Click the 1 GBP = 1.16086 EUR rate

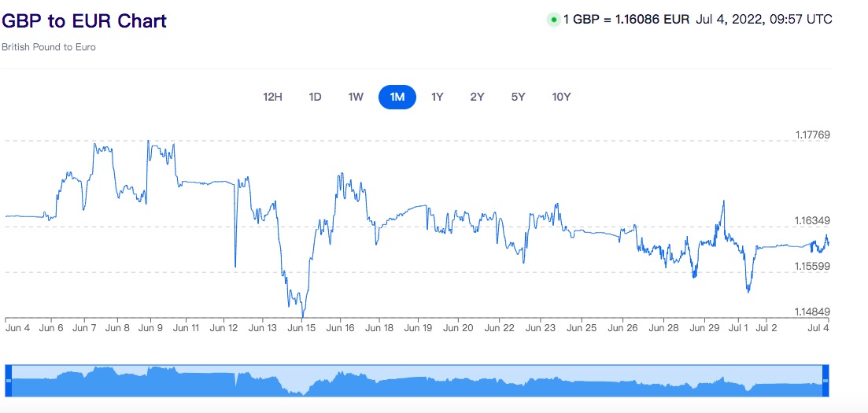tap(626, 20)
